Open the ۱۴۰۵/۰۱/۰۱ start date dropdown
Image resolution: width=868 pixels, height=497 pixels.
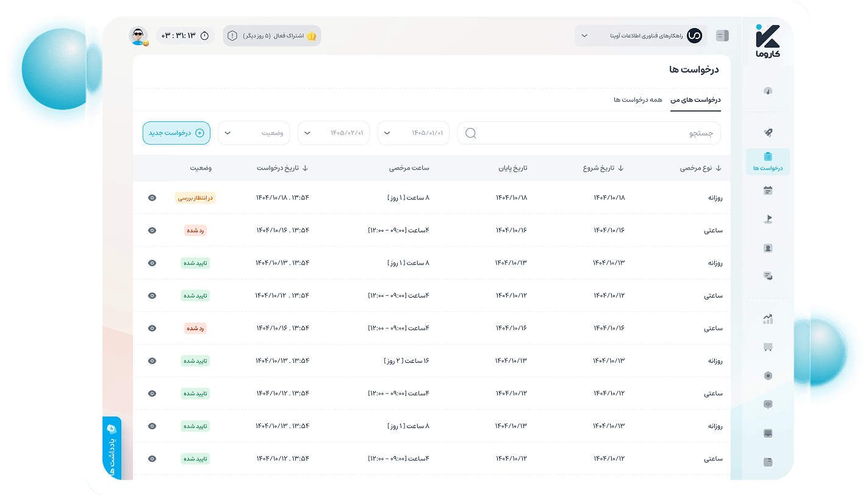tap(414, 133)
